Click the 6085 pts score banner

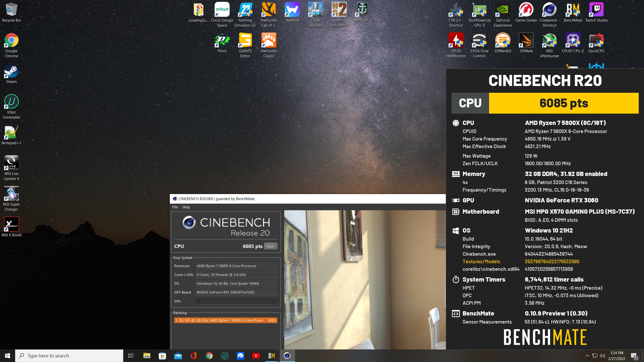(563, 103)
